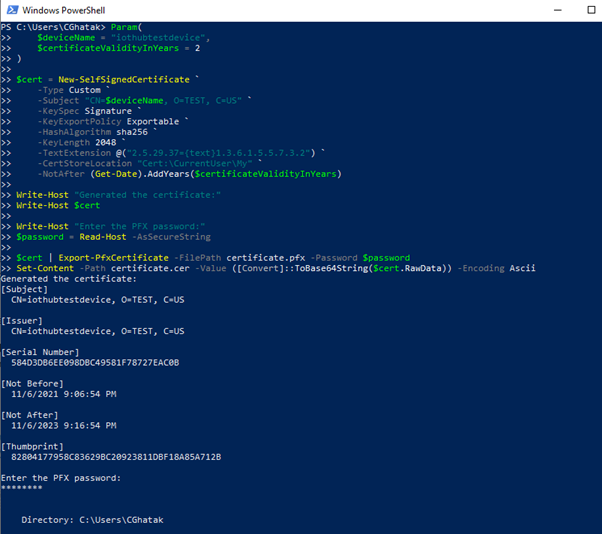Click the [Subject] output header
Image resolution: width=602 pixels, height=534 pixels.
tap(24, 289)
